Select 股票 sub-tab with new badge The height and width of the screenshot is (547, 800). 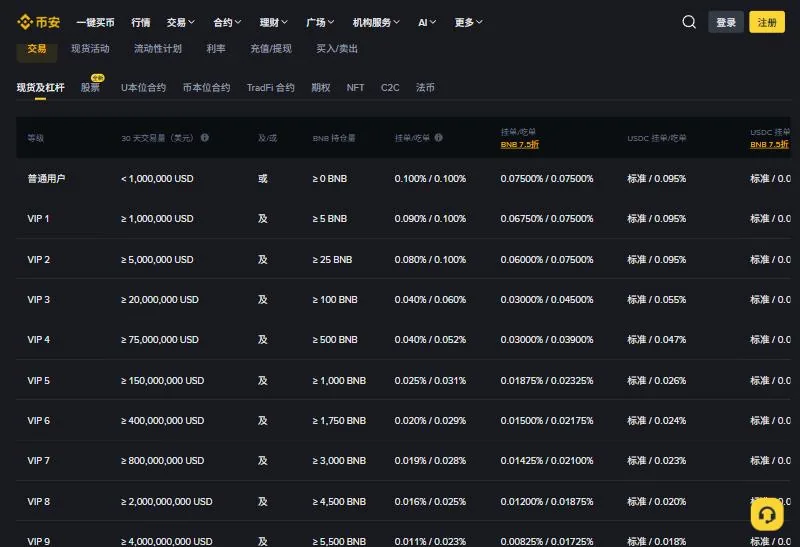(x=91, y=86)
